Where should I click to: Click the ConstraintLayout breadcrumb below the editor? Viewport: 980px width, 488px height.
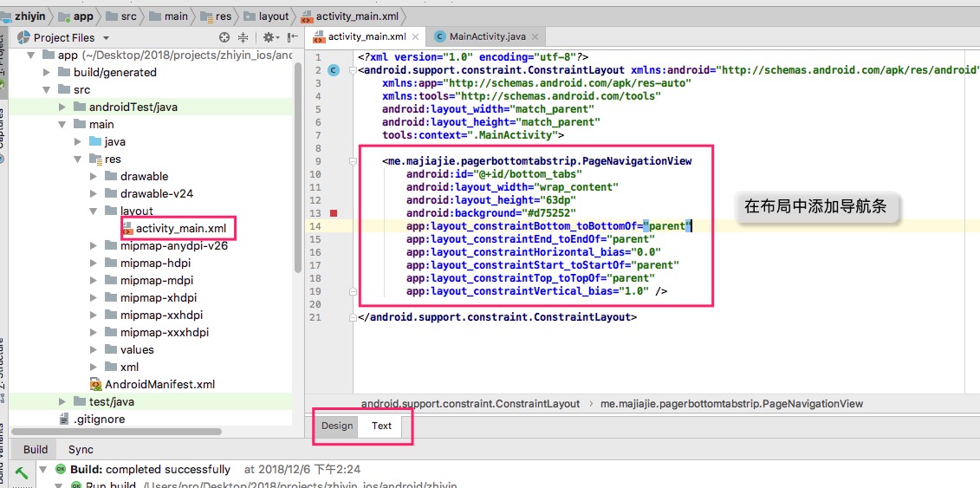pyautogui.click(x=471, y=404)
